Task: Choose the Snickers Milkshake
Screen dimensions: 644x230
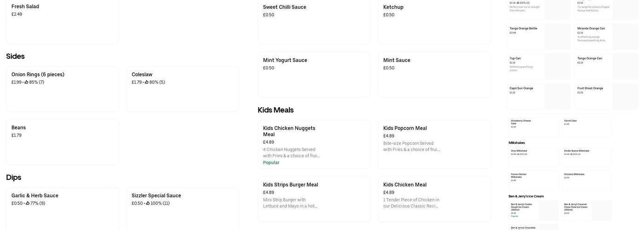Action: 587,180
